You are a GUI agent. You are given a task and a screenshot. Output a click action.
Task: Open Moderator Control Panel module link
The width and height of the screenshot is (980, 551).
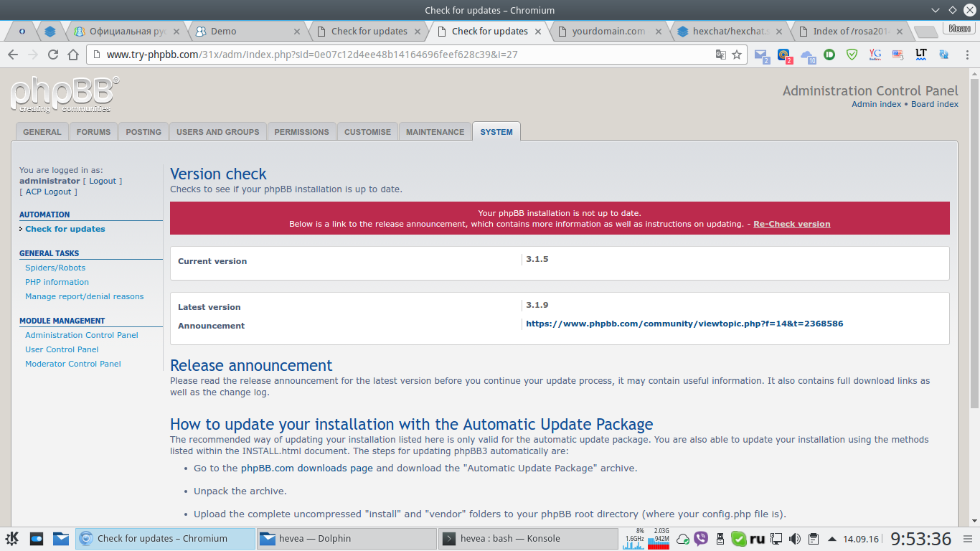(x=73, y=364)
